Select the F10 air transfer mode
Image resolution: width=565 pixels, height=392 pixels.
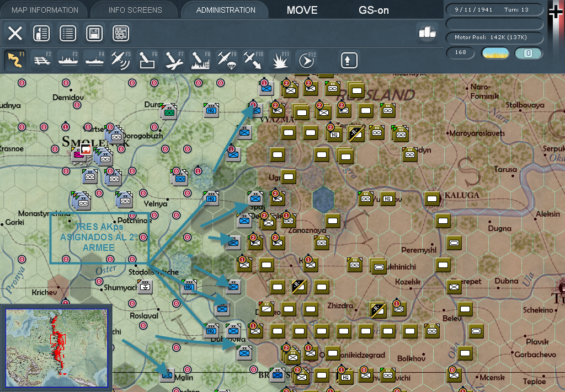pyautogui.click(x=253, y=60)
